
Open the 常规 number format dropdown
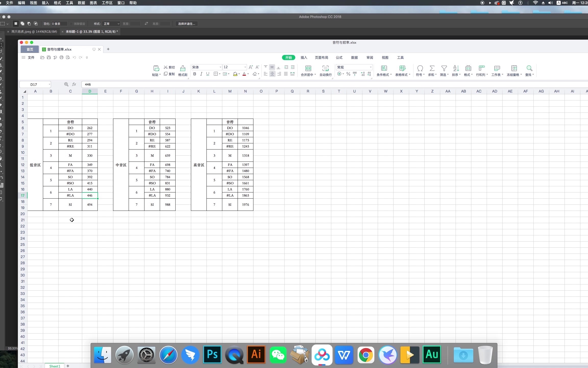(x=371, y=67)
